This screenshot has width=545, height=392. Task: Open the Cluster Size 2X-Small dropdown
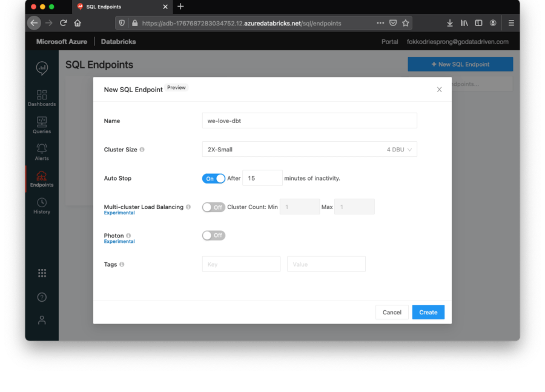click(x=309, y=149)
